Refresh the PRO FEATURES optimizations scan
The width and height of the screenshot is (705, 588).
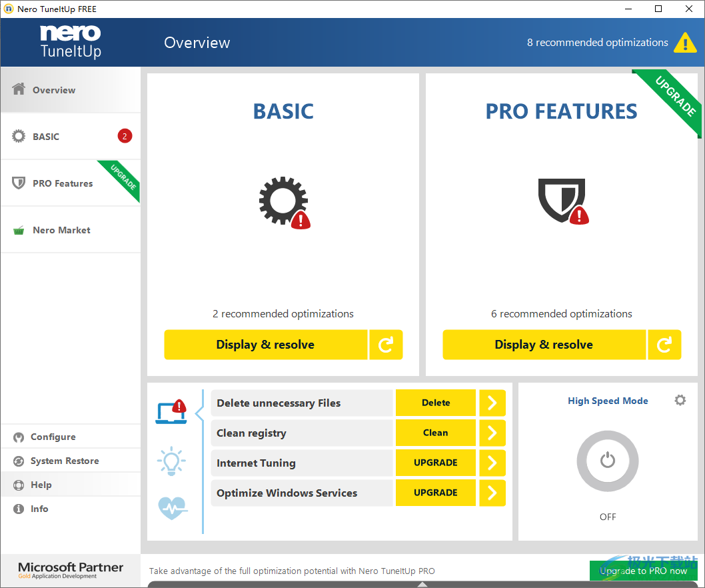click(x=664, y=345)
